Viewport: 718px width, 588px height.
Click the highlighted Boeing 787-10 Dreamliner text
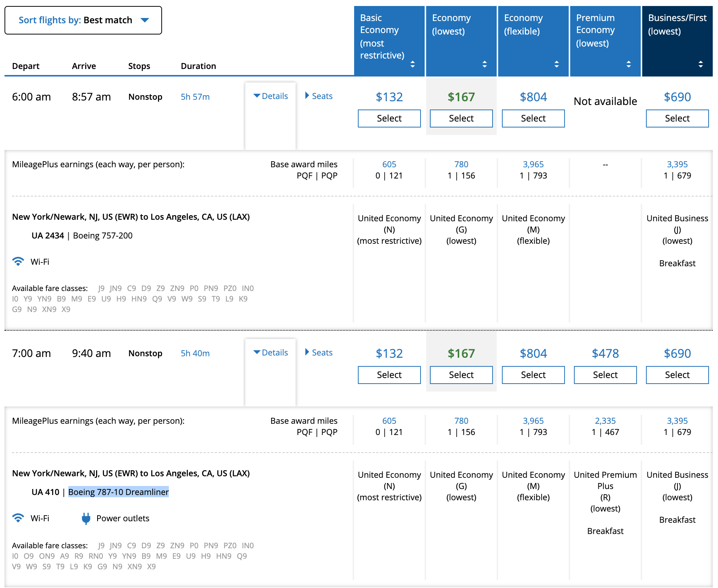119,492
